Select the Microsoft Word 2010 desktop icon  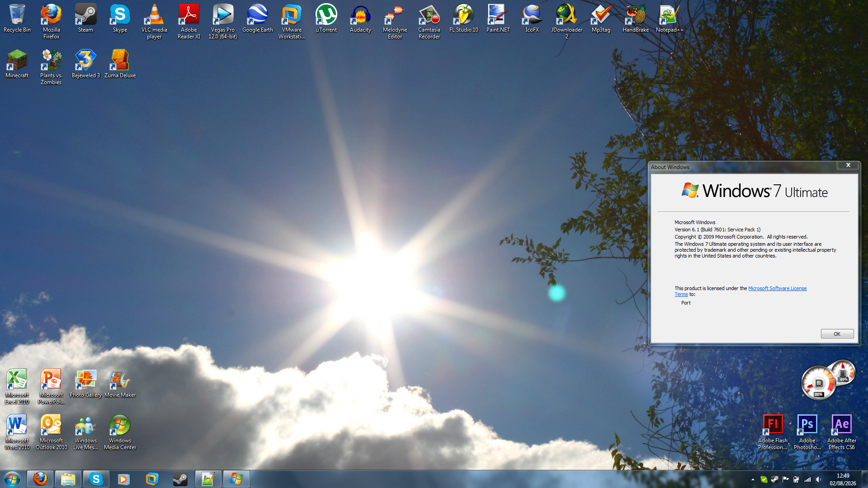(17, 432)
